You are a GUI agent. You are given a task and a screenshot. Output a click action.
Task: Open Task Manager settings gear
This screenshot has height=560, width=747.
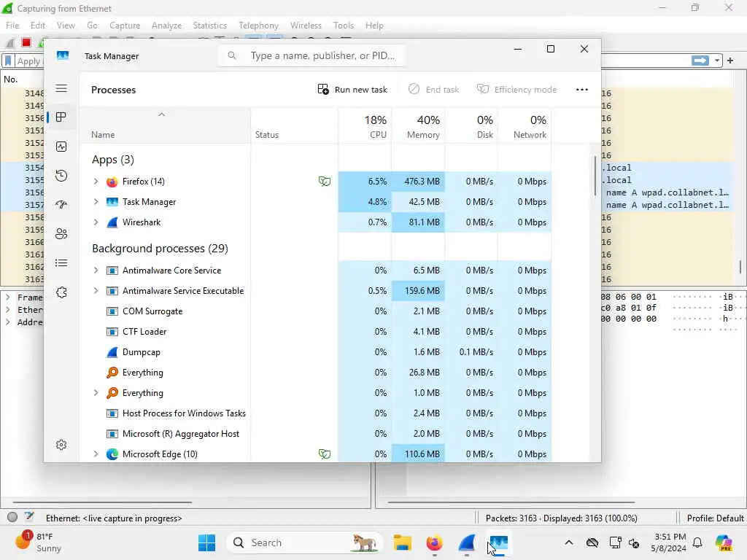tap(61, 445)
